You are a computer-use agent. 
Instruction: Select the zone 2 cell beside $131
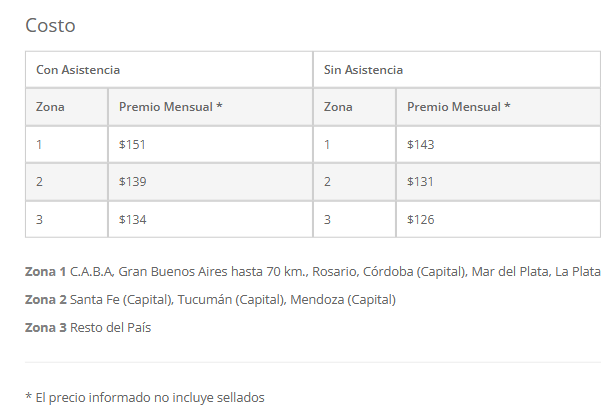point(328,182)
